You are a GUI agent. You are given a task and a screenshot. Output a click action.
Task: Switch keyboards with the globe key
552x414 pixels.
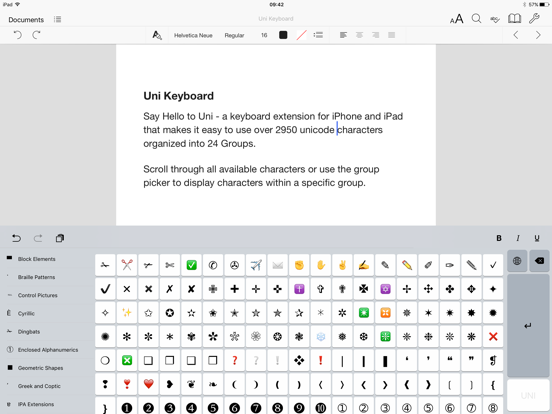[517, 261]
